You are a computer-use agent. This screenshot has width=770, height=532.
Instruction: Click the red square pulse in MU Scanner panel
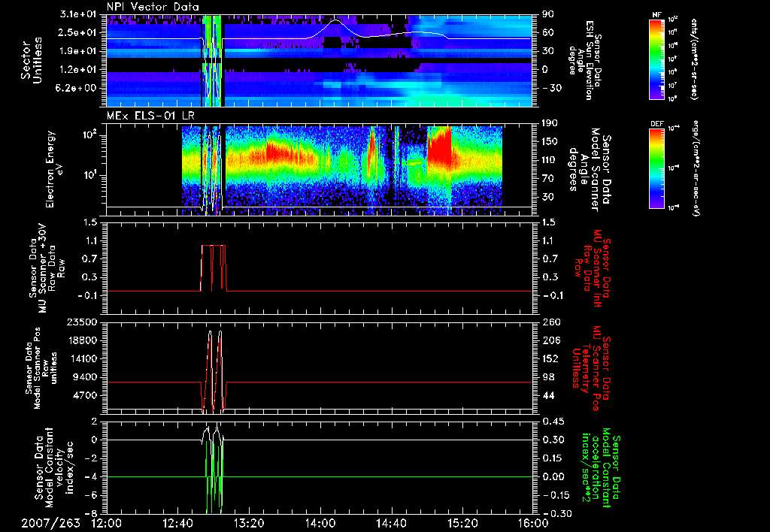[x=214, y=268]
